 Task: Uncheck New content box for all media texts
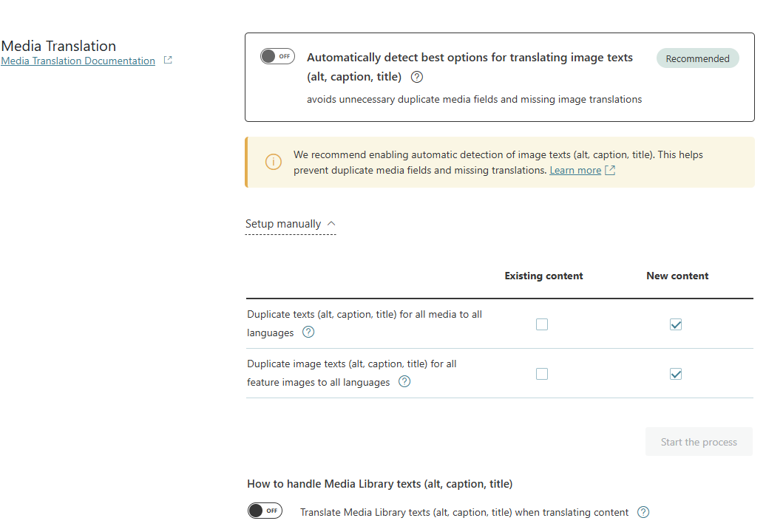[676, 324]
